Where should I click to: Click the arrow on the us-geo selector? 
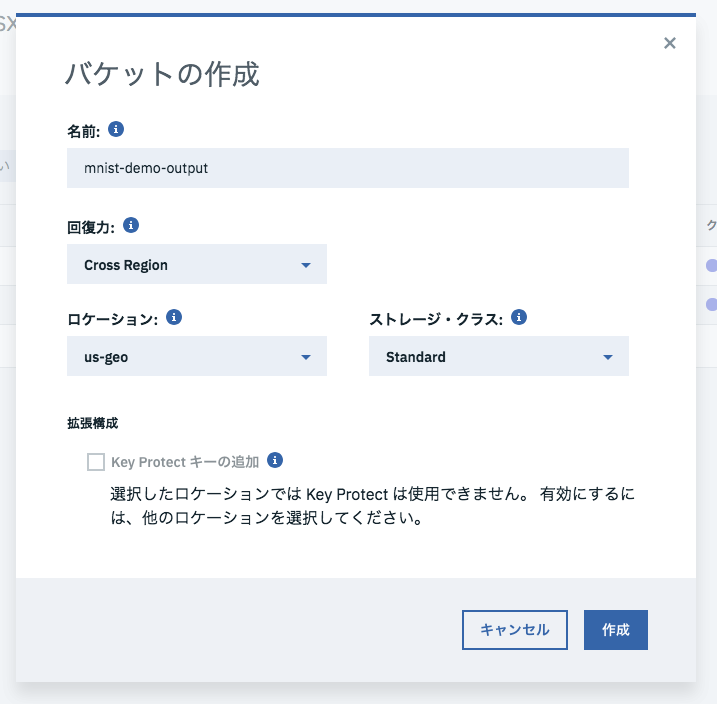[x=306, y=358]
